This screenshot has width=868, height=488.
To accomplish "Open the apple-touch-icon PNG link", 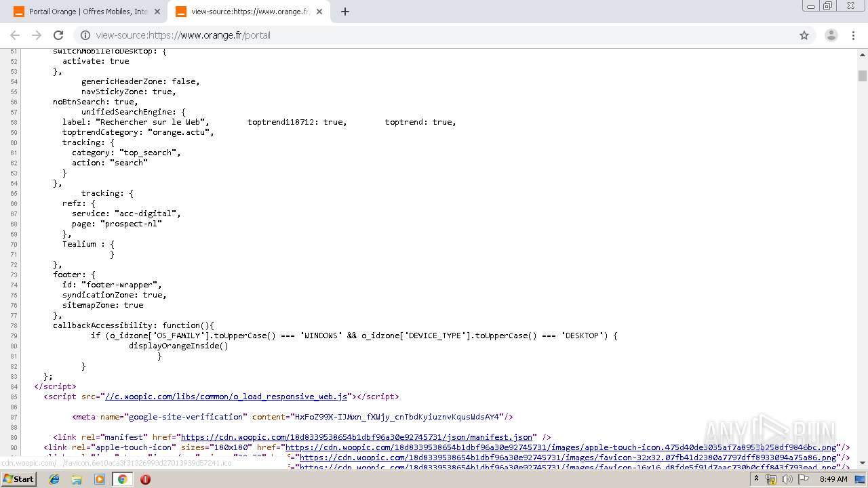I will [x=561, y=447].
